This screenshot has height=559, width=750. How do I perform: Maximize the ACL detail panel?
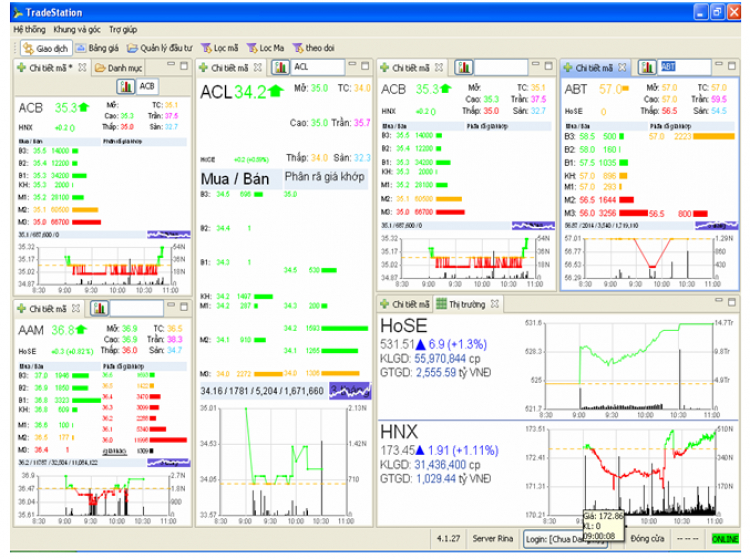365,66
